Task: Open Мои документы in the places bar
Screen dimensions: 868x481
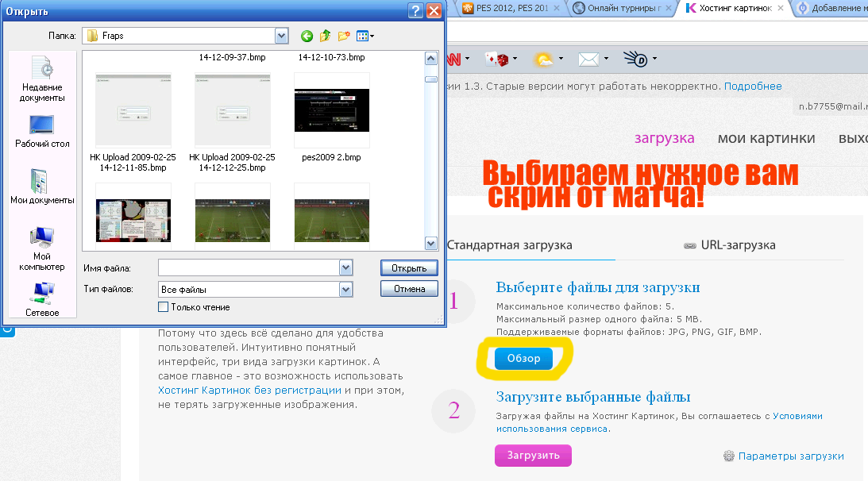Action: [42, 187]
